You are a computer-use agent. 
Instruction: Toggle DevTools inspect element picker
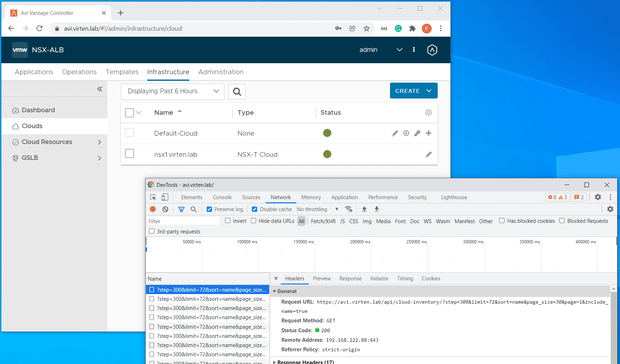click(153, 197)
